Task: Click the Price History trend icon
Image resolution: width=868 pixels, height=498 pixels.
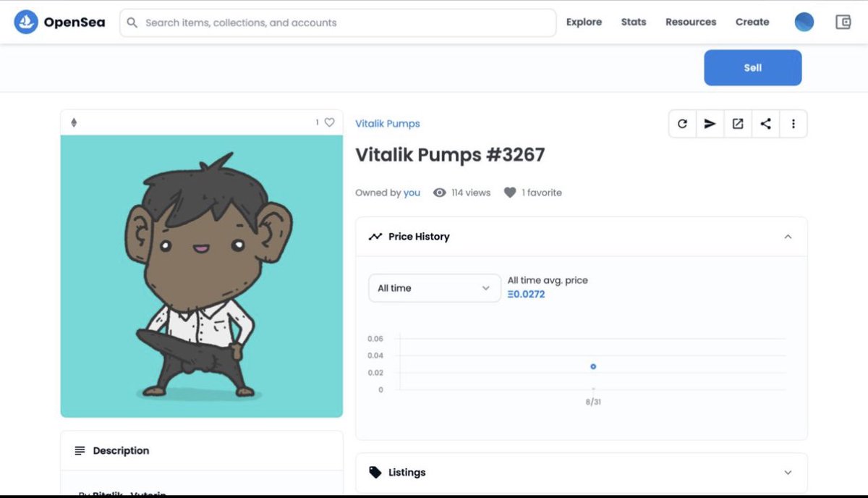Action: click(375, 236)
